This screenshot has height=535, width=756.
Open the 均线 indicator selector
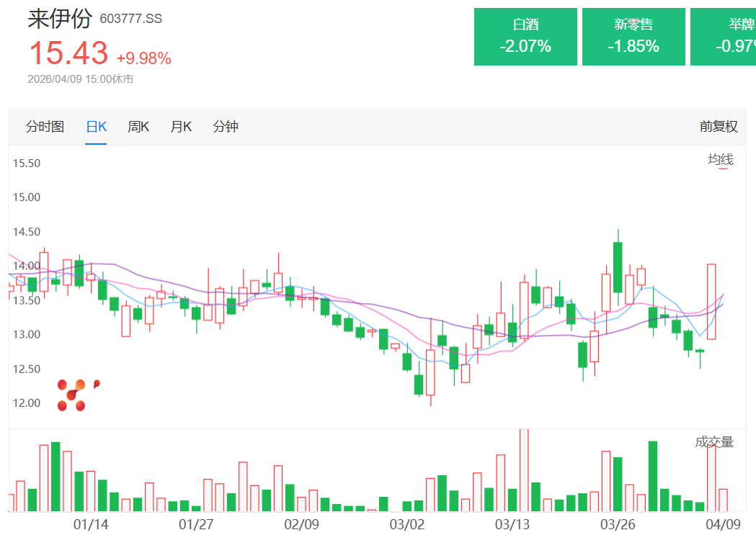point(720,160)
